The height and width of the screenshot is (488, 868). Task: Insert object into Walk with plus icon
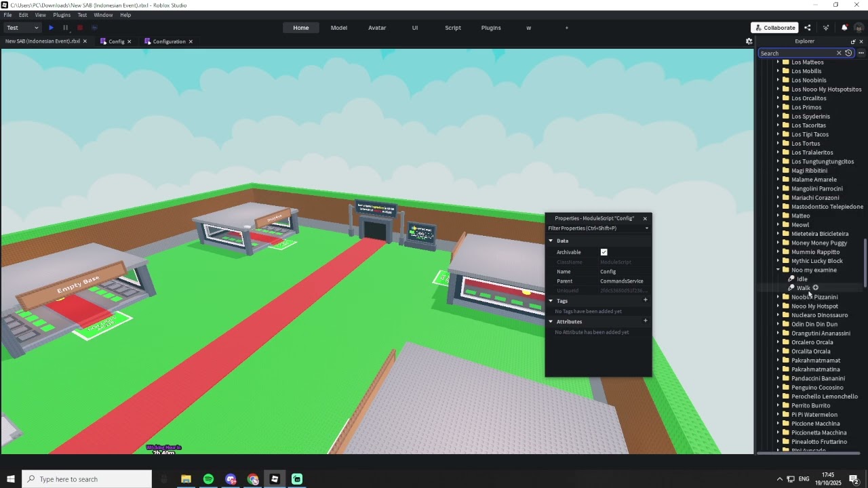(x=815, y=288)
